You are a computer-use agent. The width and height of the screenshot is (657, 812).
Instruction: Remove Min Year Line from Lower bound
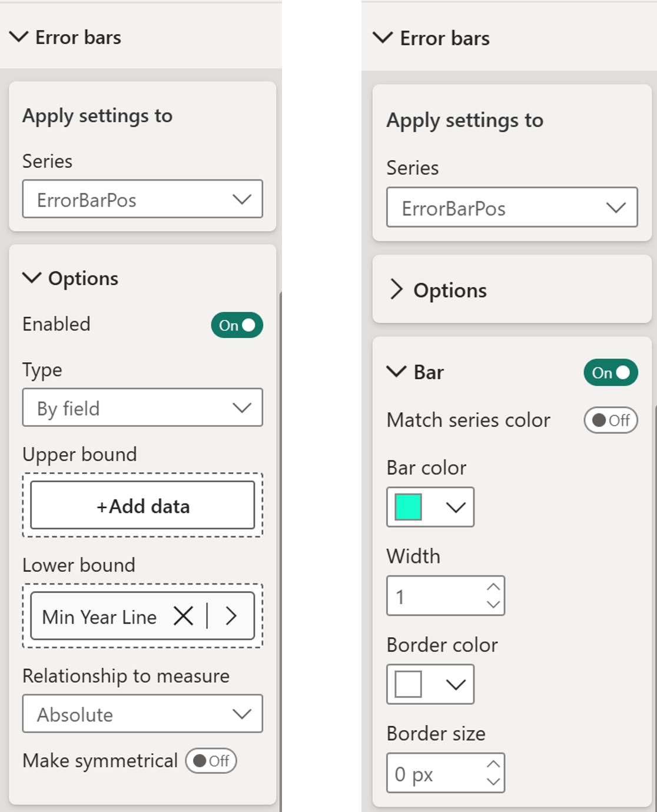click(x=183, y=617)
